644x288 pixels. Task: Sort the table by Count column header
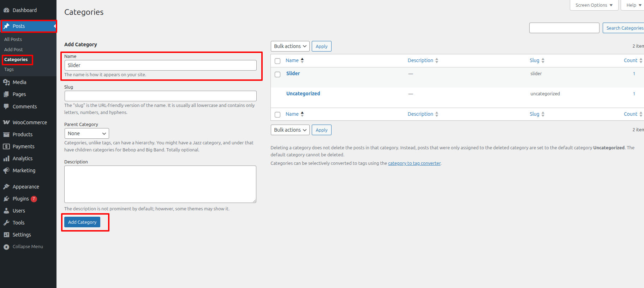631,60
